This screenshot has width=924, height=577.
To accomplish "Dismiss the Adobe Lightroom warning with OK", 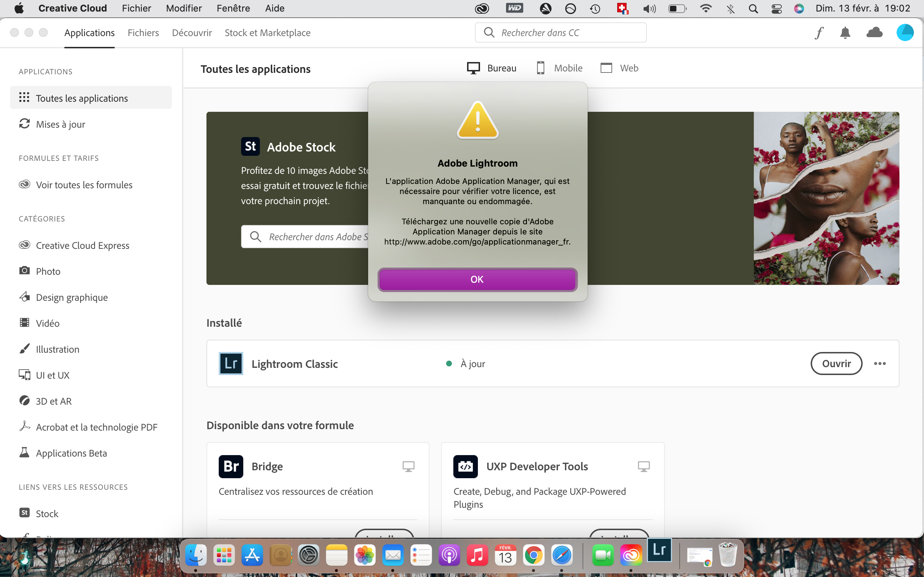I will (477, 279).
